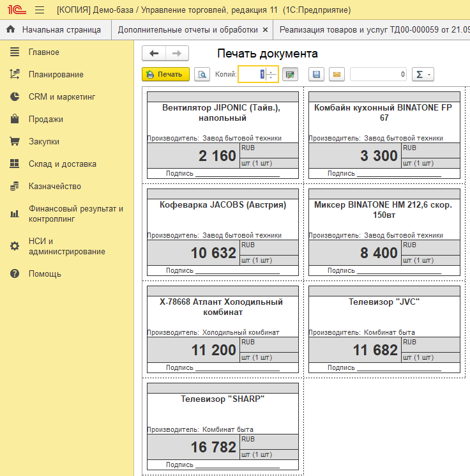470x476 pixels.
Task: Click the Помощь question mark icon
Action: click(15, 273)
